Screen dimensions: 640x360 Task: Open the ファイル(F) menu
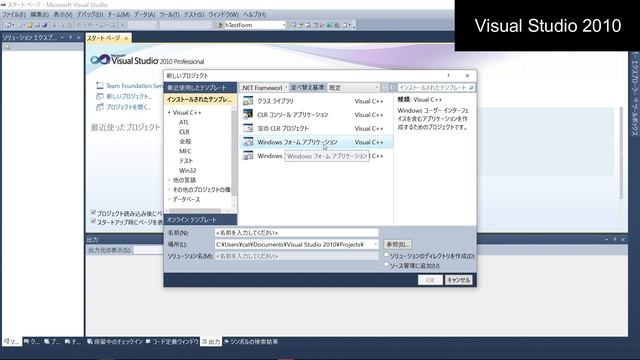13,14
